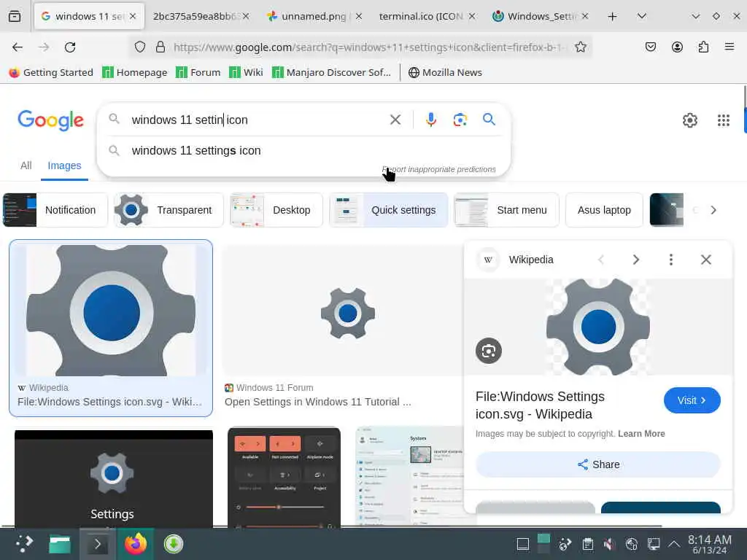The image size is (747, 560).
Task: Filter images by Desktop chip
Action: click(276, 210)
